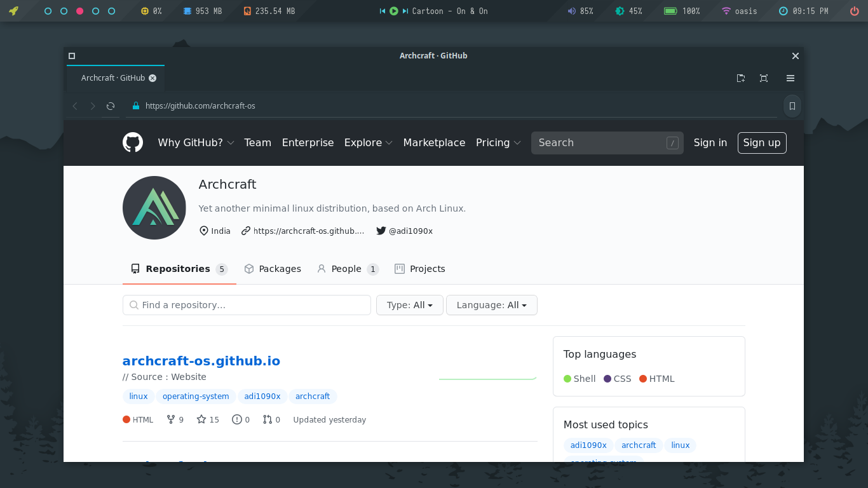Select the Packages tab
868x488 pixels.
tap(273, 269)
